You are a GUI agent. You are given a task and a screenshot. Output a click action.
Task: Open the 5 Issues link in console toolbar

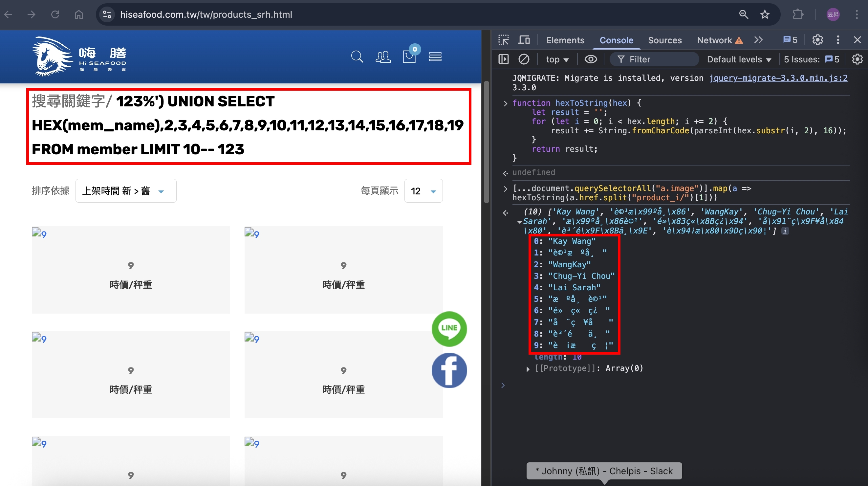click(812, 59)
